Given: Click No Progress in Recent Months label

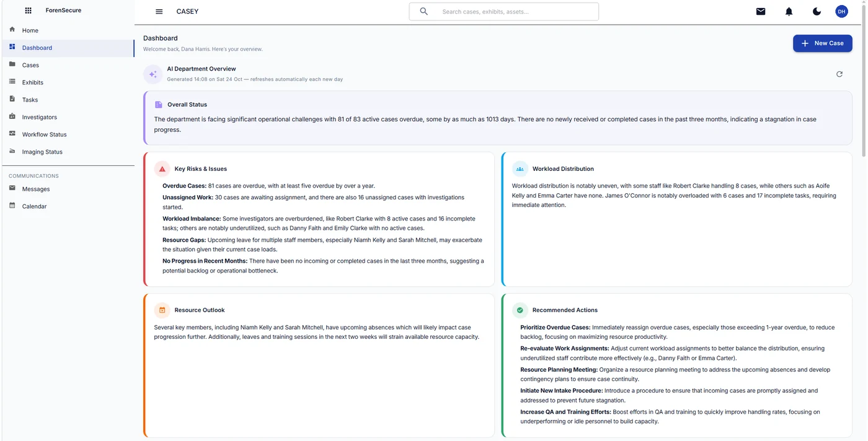Looking at the screenshot, I should 205,261.
